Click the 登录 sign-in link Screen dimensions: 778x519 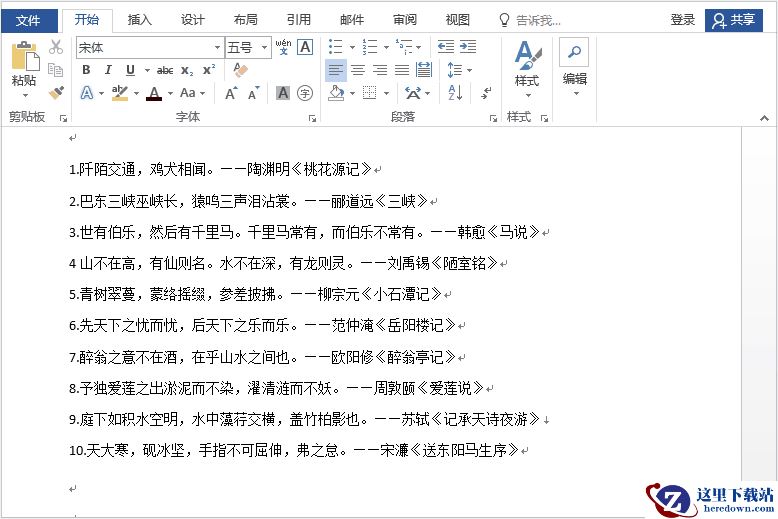(683, 20)
